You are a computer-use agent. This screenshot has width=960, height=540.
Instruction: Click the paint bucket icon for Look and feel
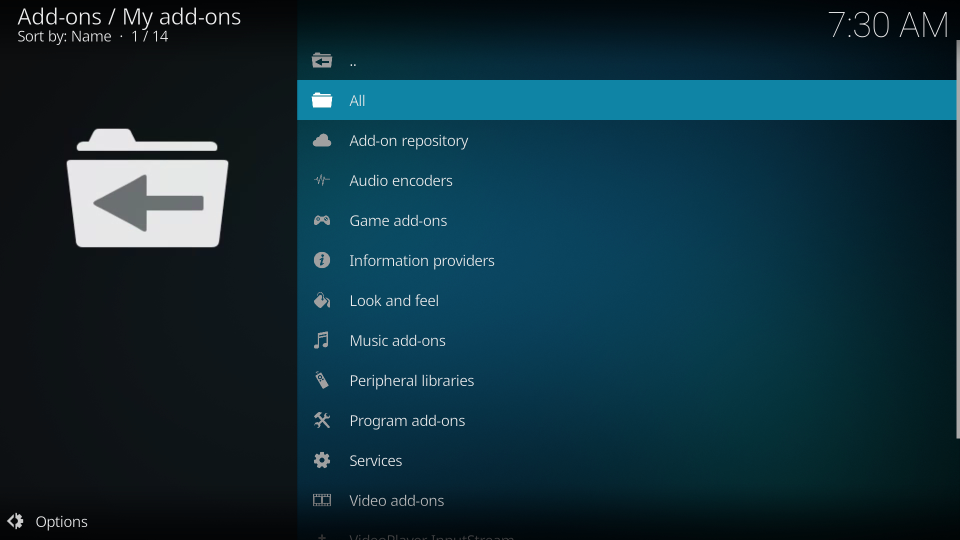[x=321, y=301]
